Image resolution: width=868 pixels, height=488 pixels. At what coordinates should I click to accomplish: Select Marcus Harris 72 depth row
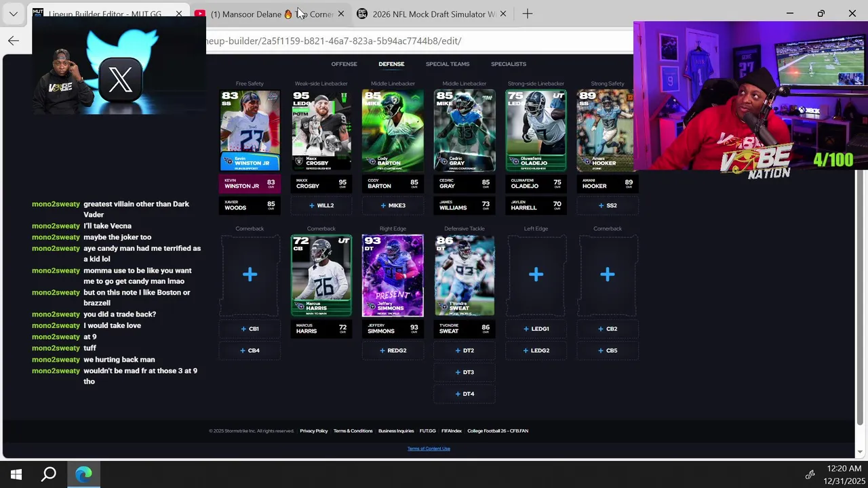321,329
